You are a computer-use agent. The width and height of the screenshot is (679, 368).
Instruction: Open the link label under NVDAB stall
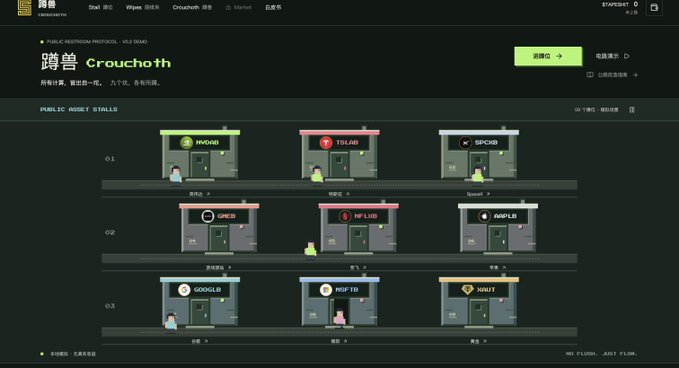(200, 194)
